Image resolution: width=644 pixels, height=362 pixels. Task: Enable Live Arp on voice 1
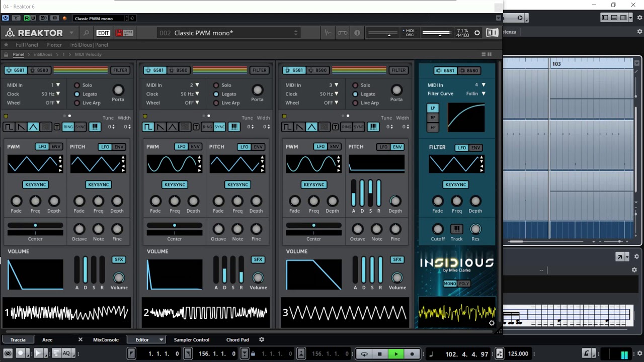pos(77,103)
